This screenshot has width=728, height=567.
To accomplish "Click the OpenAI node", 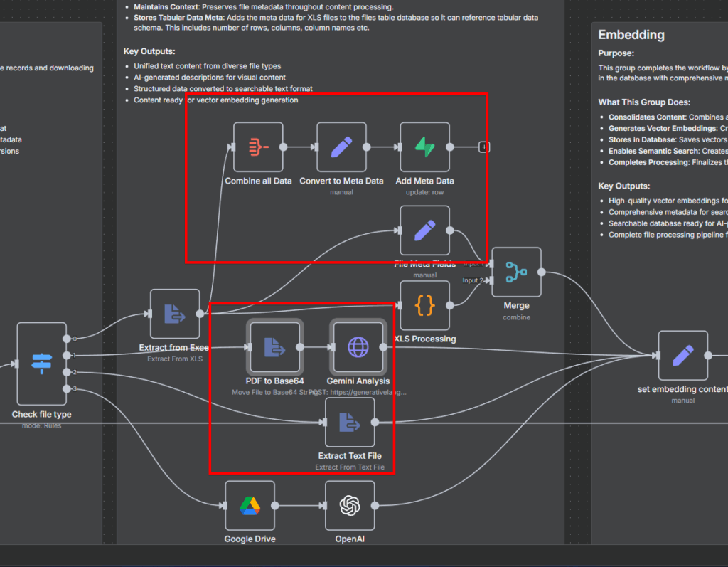I will click(x=349, y=505).
